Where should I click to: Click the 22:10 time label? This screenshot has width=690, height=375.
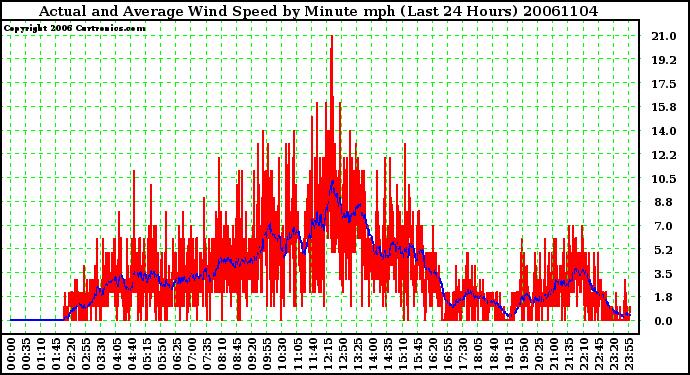coord(584,354)
